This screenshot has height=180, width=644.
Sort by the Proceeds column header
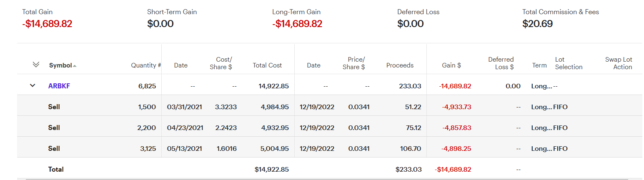tap(400, 65)
